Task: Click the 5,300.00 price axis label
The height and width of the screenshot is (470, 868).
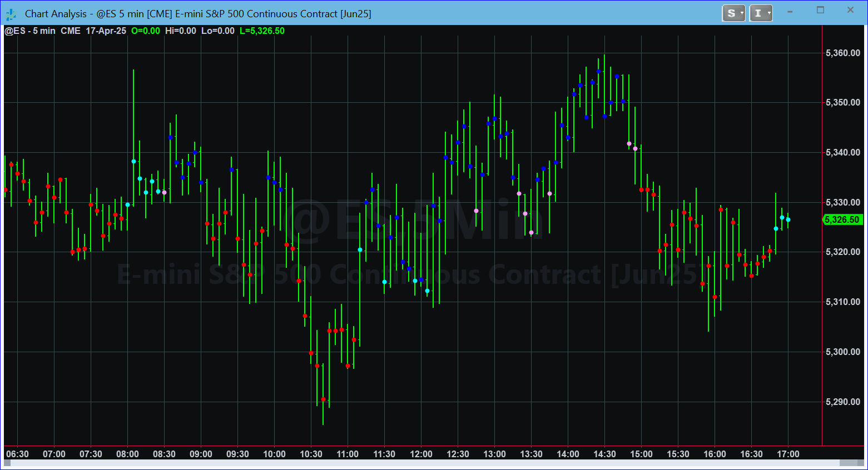Action: tap(843, 352)
